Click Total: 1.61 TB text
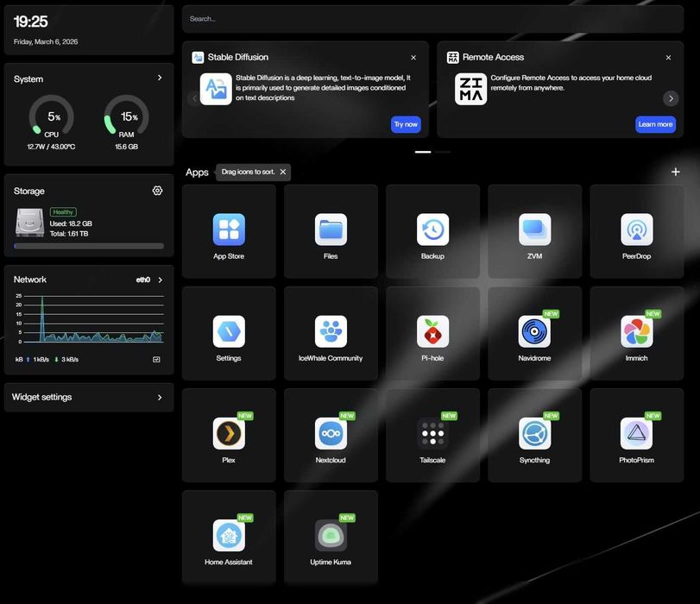 coord(69,234)
